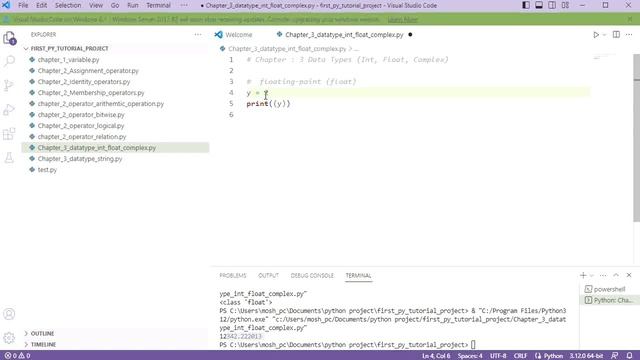640x360 pixels.
Task: Open editor More Actions ellipsis
Action: 629,35
